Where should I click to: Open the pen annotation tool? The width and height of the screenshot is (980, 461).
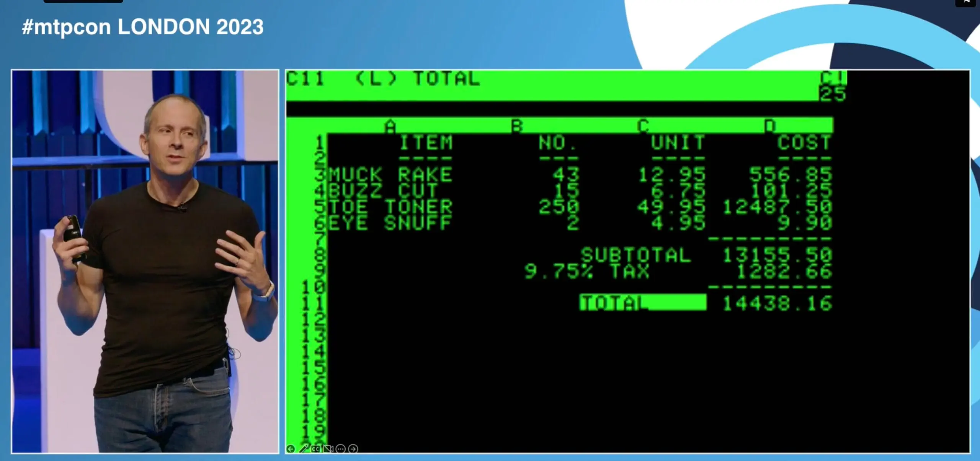pyautogui.click(x=304, y=448)
